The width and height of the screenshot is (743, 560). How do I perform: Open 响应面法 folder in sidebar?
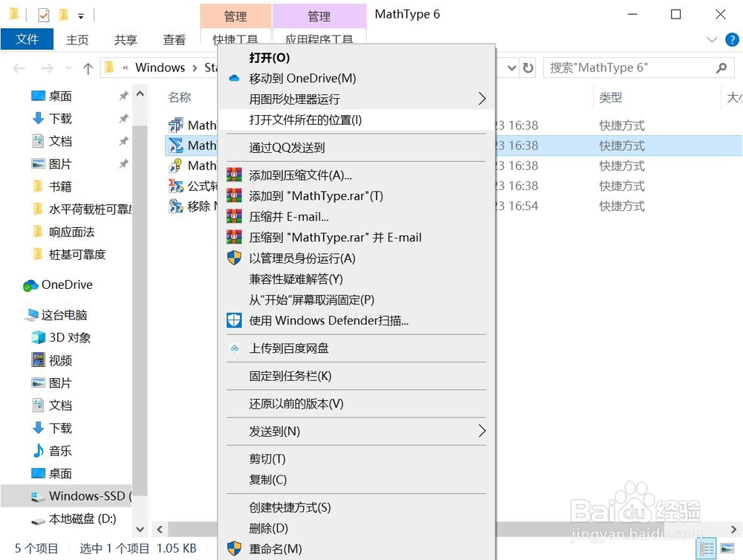click(71, 232)
